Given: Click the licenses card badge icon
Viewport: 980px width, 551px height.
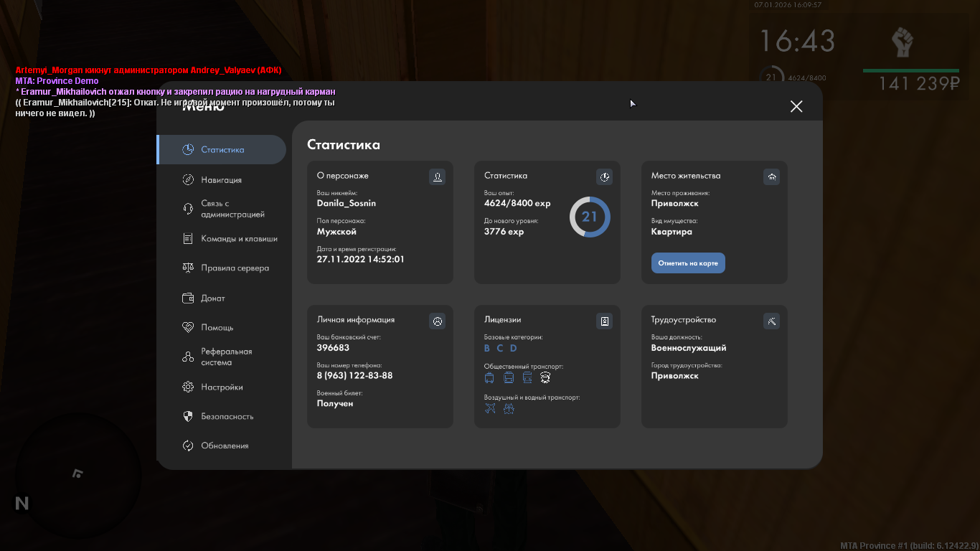Looking at the screenshot, I should (605, 321).
